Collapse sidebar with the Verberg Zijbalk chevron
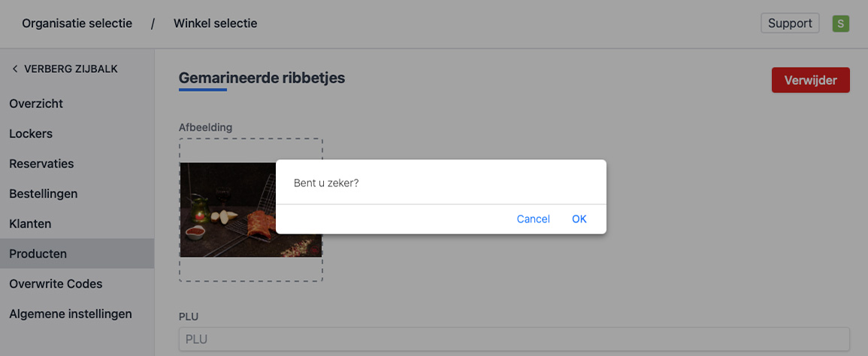868x356 pixels. (x=15, y=69)
